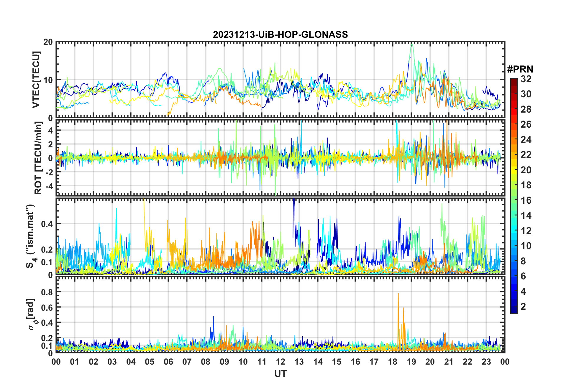Click colorbar tick label 16
561x392 pixels.
pyautogui.click(x=526, y=200)
